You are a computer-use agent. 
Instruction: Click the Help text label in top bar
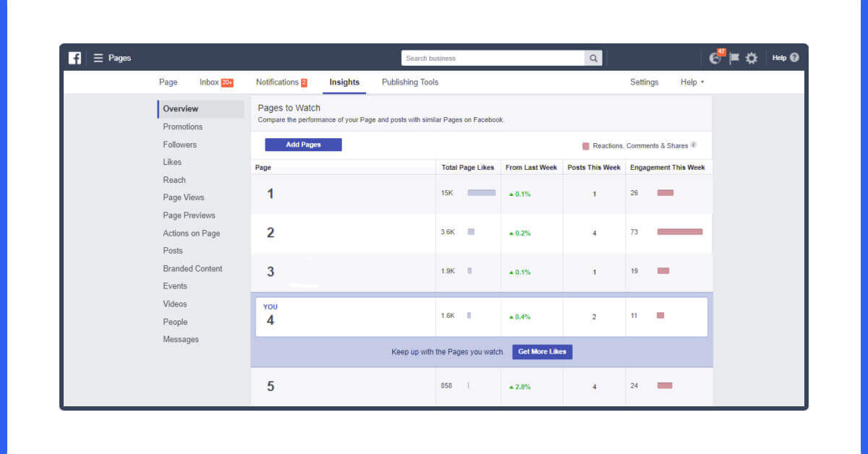pyautogui.click(x=779, y=58)
